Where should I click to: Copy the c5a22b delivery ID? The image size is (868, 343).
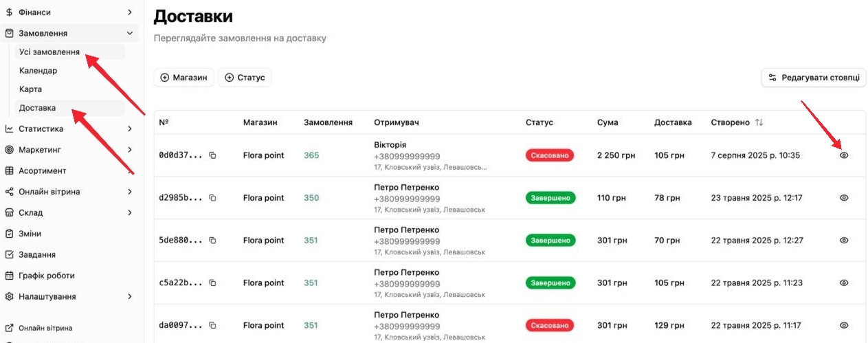click(x=212, y=283)
